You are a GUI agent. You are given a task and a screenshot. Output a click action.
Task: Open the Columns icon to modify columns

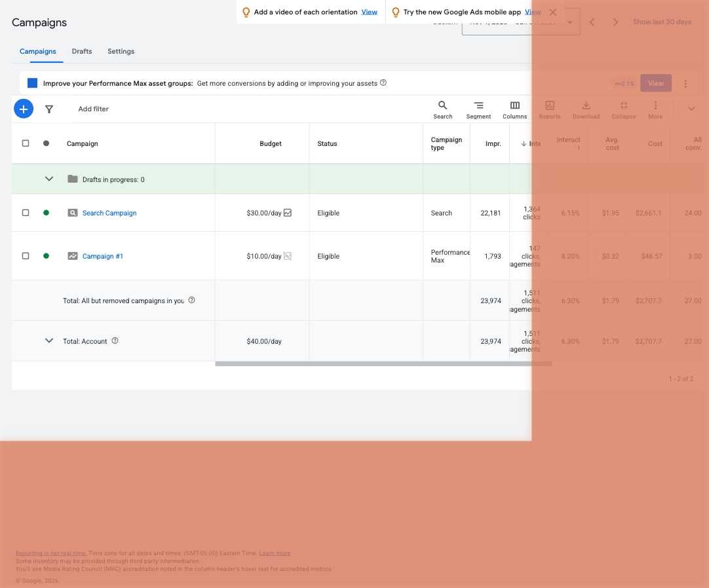point(514,109)
